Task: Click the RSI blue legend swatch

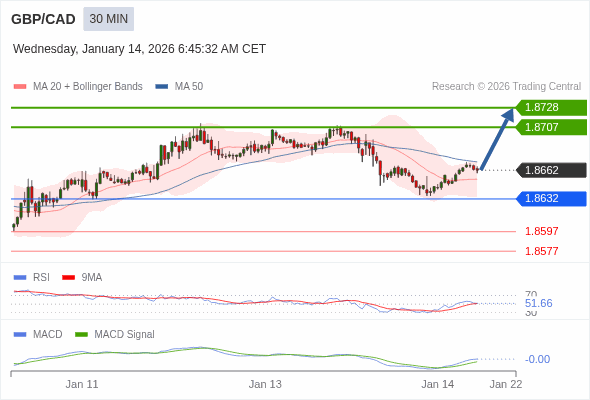Action: (x=20, y=278)
